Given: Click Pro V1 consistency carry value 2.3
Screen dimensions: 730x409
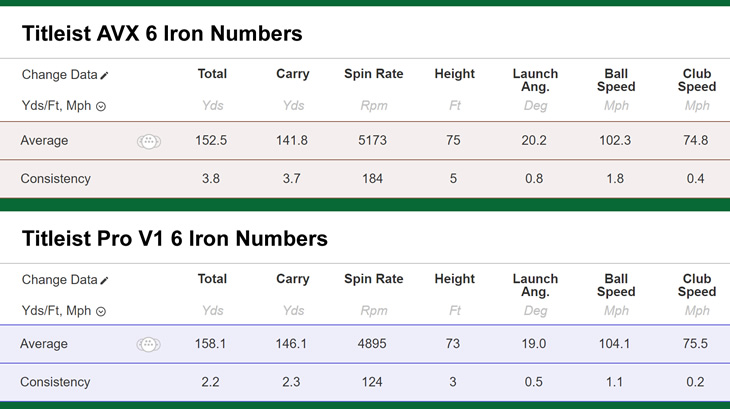Looking at the screenshot, I should [x=291, y=382].
